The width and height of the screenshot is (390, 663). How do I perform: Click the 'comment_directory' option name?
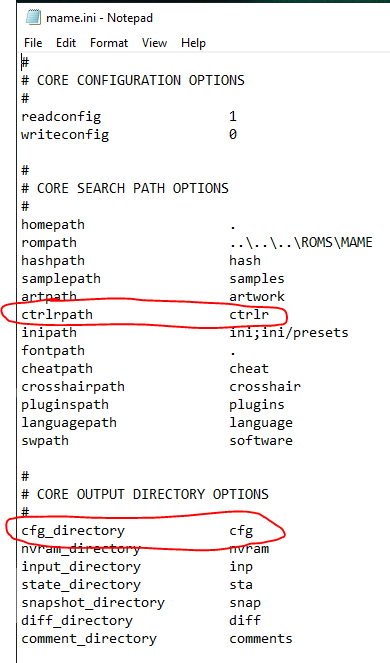click(89, 639)
